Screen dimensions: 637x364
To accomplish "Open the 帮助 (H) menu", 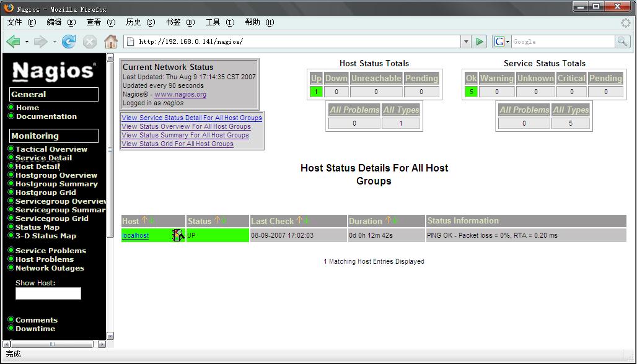I will click(260, 22).
